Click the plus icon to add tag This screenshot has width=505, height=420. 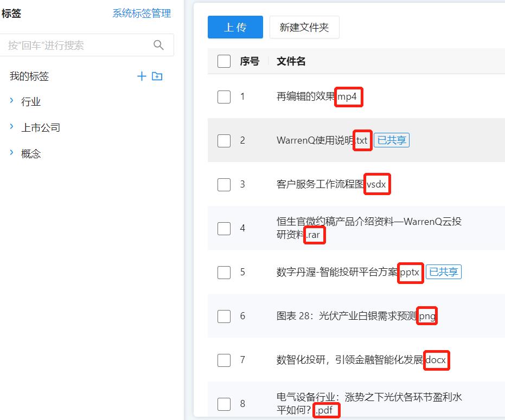[142, 76]
